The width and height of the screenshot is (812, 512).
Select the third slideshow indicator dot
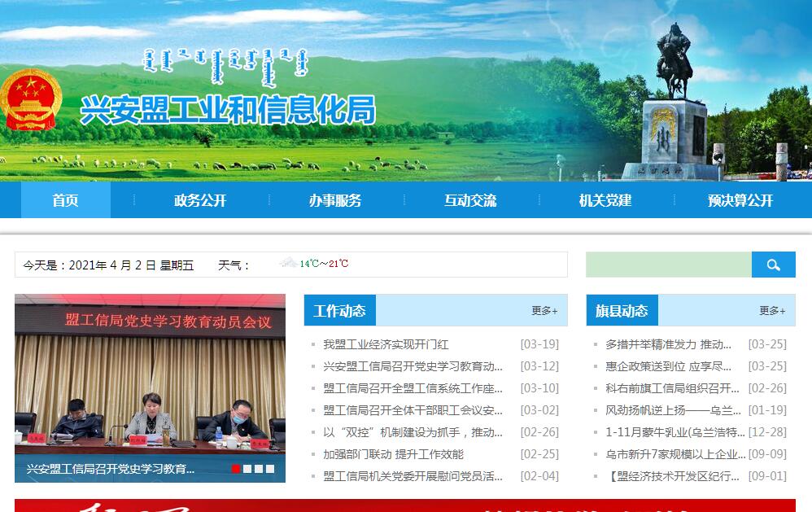point(259,469)
